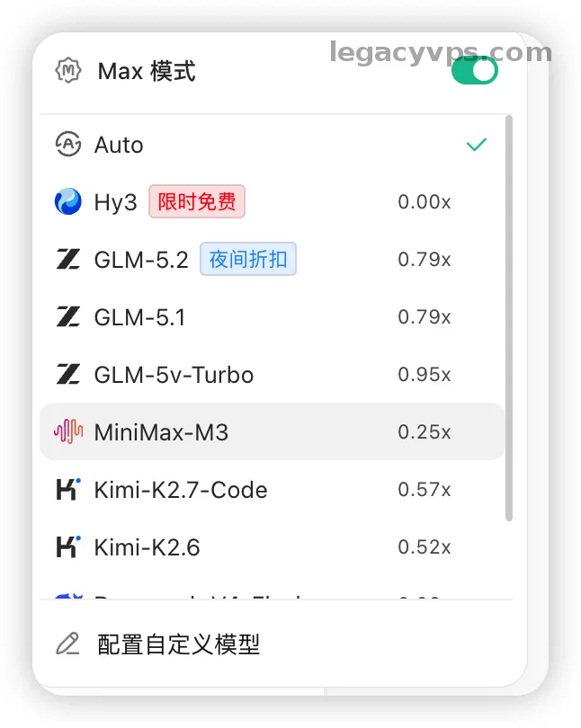The image size is (581, 728).
Task: Pick the MiniMax-M3 model row
Action: (273, 431)
